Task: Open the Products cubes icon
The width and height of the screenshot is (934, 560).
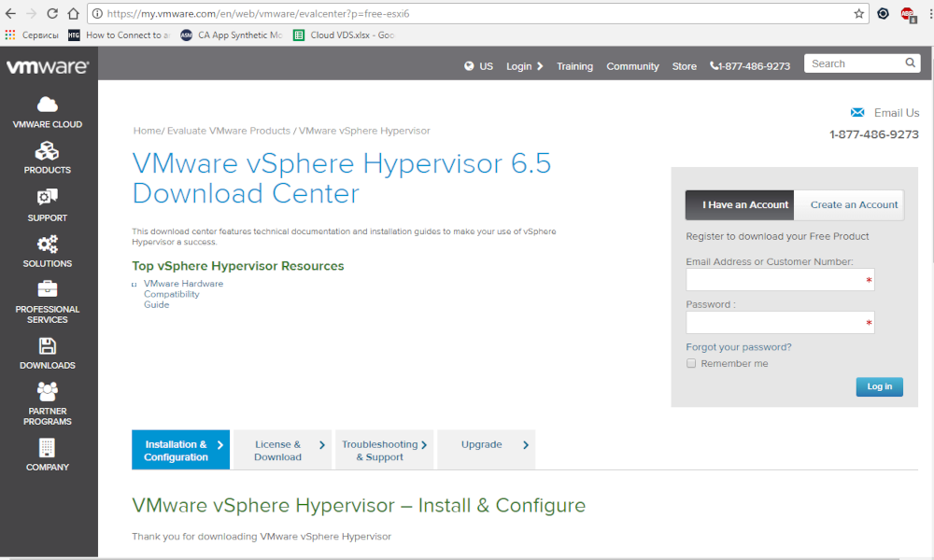Action: click(x=47, y=150)
